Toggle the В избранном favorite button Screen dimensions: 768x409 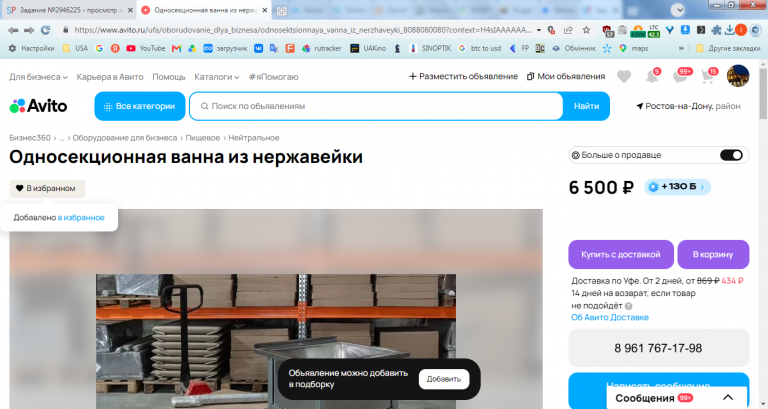coord(47,189)
